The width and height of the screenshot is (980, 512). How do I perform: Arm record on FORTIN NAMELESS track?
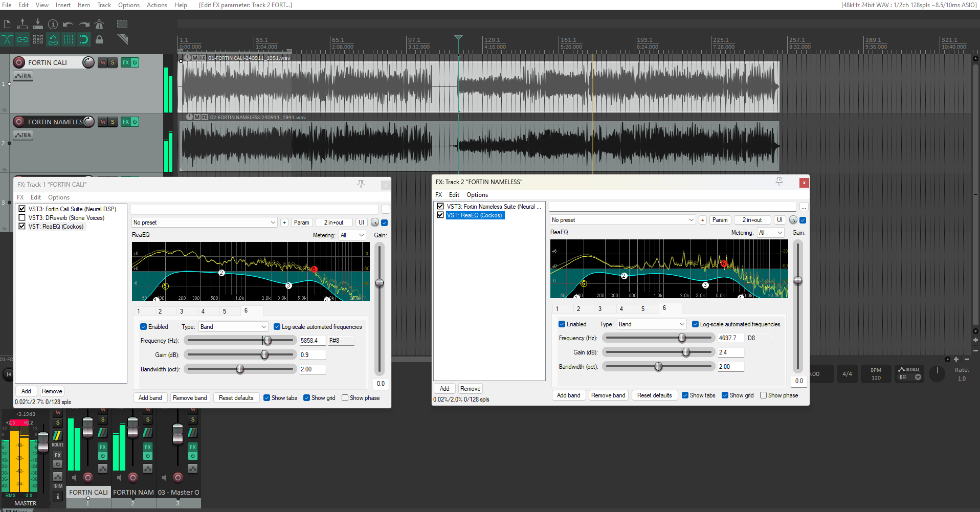tap(19, 122)
